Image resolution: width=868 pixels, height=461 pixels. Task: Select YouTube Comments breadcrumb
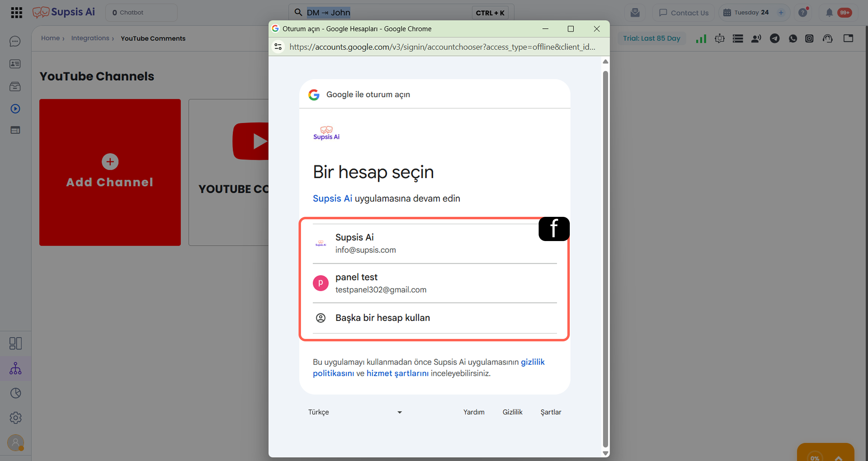tap(153, 38)
